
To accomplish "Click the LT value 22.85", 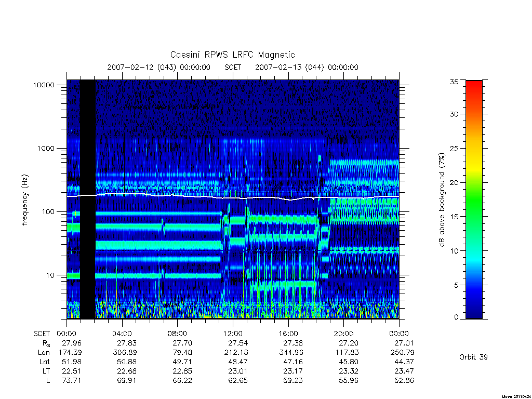I will pos(182,371).
